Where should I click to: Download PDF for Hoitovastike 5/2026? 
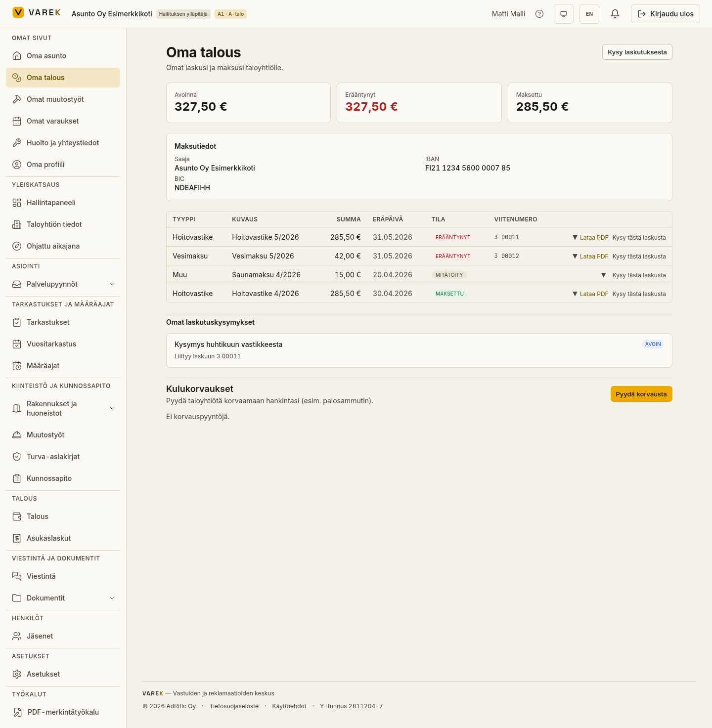tap(594, 238)
